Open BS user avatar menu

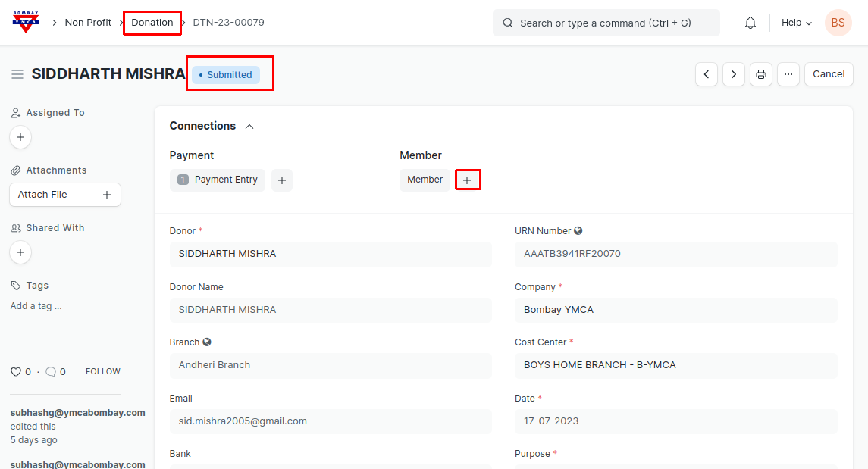point(838,23)
